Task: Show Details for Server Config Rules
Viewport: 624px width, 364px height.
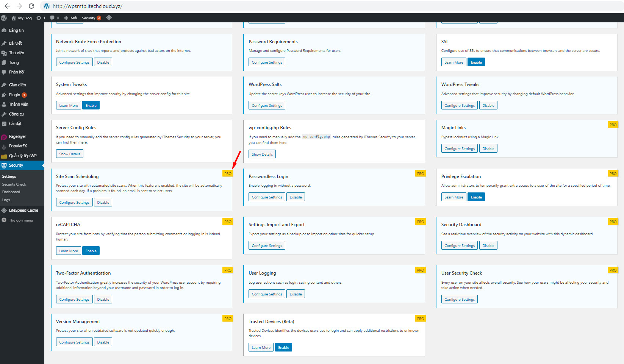Action: (70, 154)
